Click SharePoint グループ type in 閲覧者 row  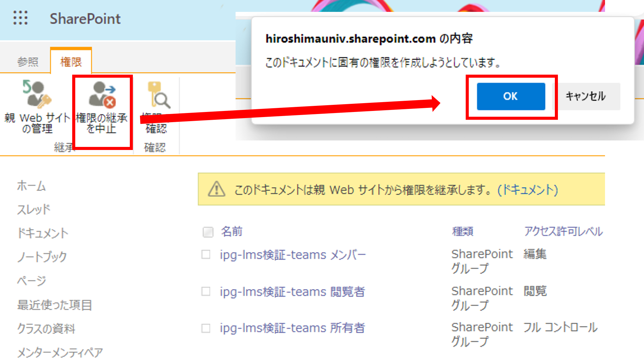click(482, 298)
